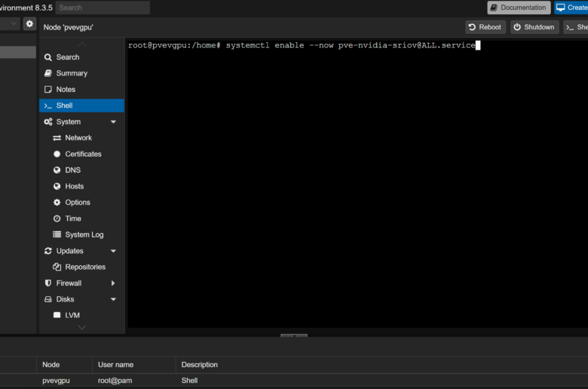Open the Options menu item

(81, 202)
